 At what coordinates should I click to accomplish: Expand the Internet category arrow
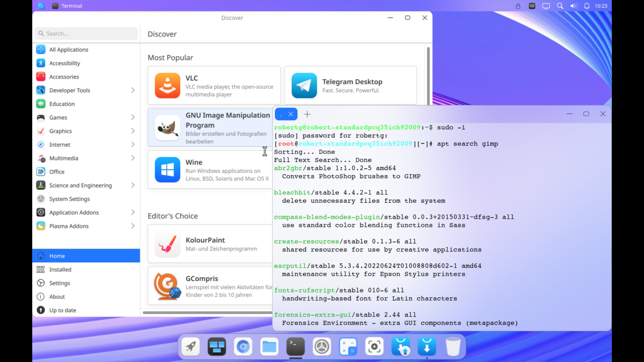(x=133, y=144)
